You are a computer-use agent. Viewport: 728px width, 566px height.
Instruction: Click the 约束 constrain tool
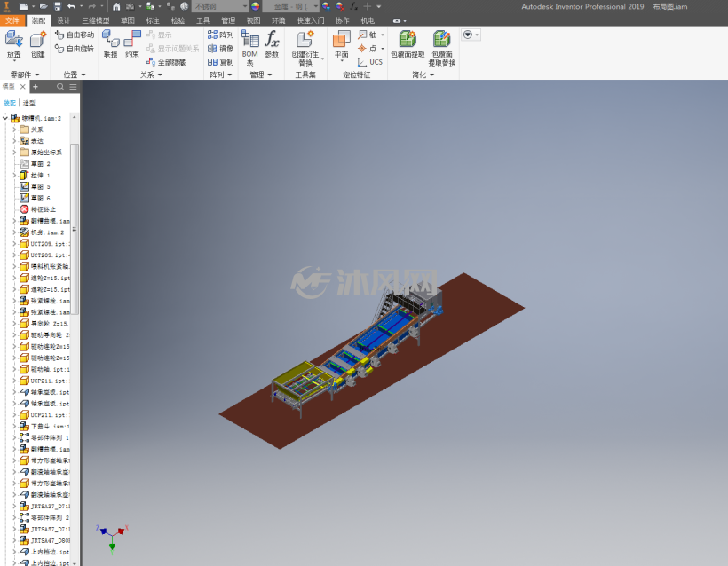[132, 44]
